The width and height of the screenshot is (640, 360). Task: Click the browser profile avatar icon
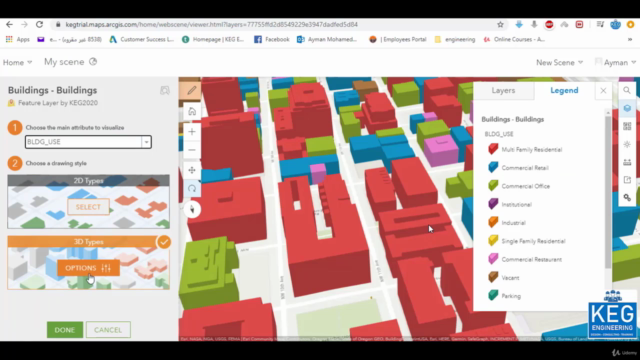pyautogui.click(x=616, y=24)
